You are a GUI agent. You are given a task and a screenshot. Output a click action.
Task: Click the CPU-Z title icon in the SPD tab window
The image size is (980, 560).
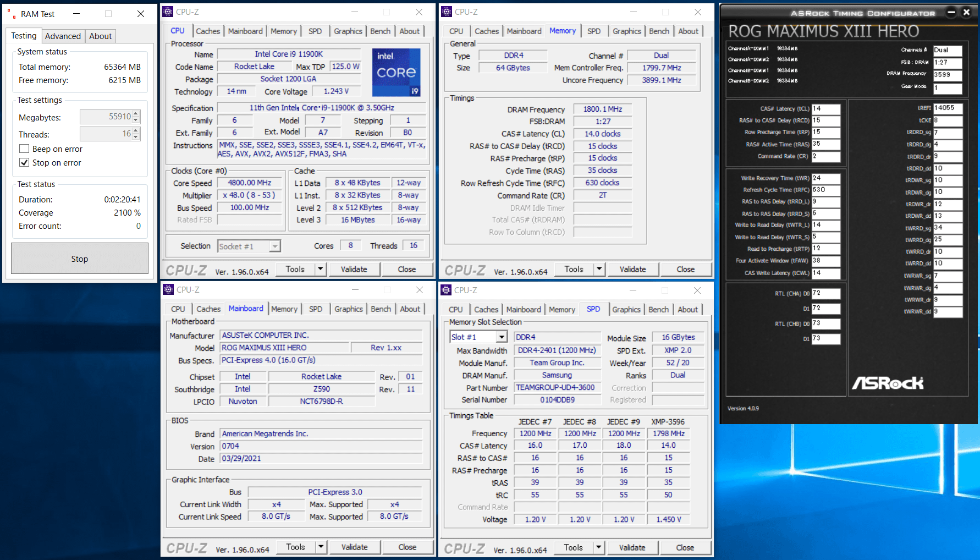tap(447, 290)
